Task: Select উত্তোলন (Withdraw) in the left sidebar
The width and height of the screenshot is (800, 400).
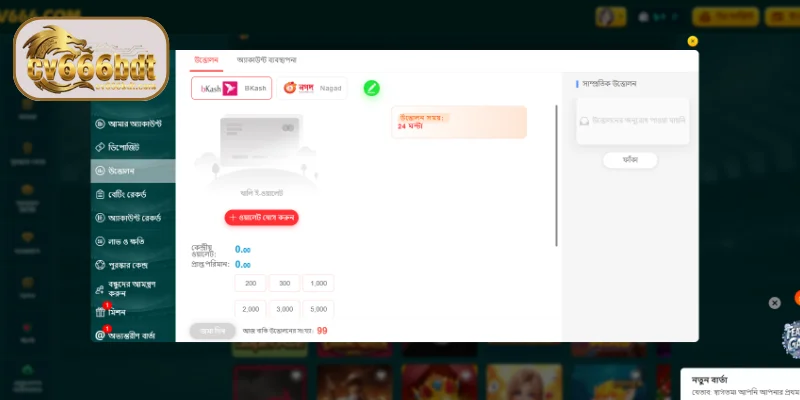Action: [x=133, y=171]
